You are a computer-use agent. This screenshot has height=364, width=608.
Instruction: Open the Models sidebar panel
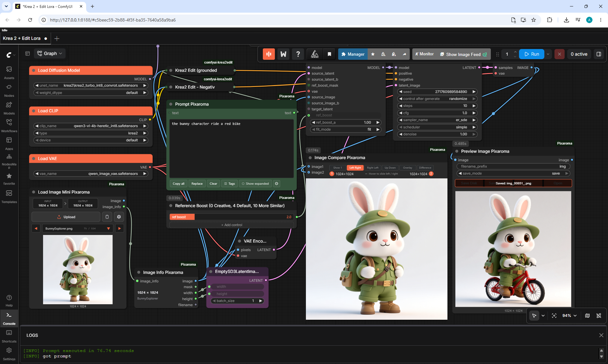9,108
